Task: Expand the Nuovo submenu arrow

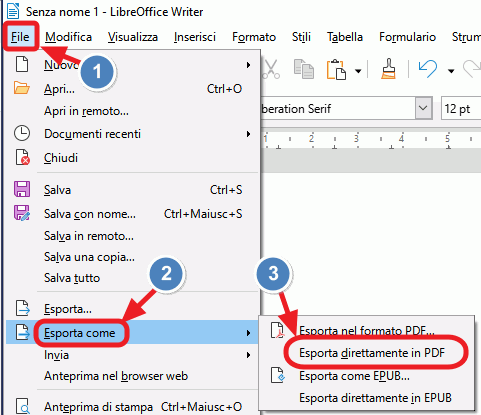Action: [x=248, y=65]
